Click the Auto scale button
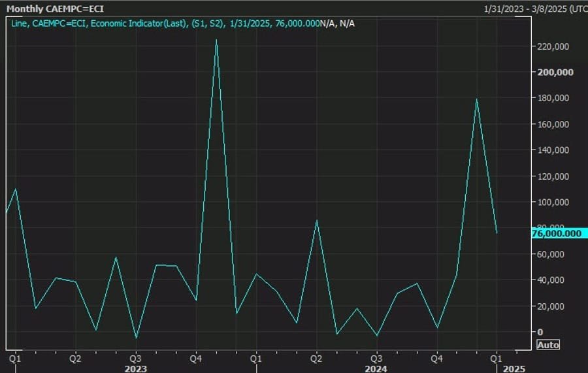Viewport: 588px width, 373px height. point(548,344)
